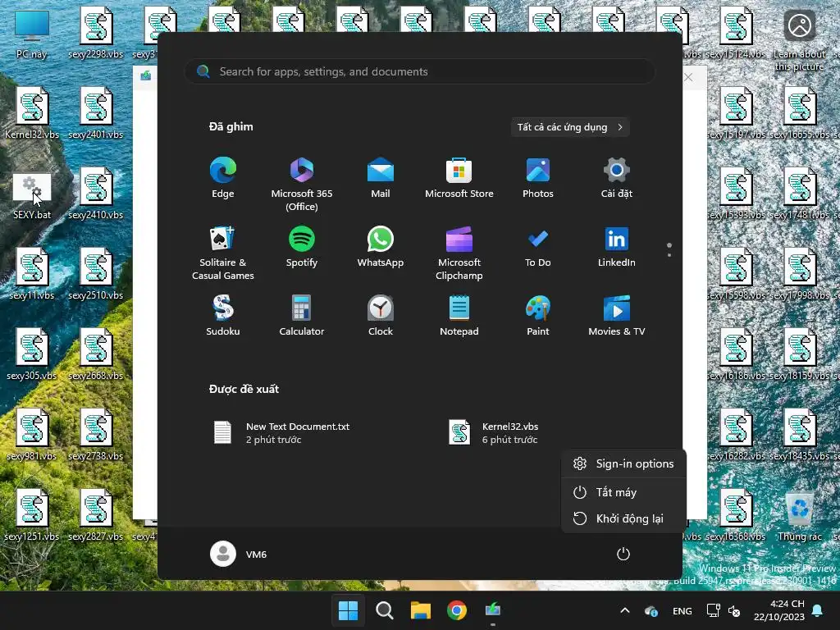Image resolution: width=840 pixels, height=630 pixels.
Task: Open Cài đặt settings app
Action: click(x=617, y=178)
